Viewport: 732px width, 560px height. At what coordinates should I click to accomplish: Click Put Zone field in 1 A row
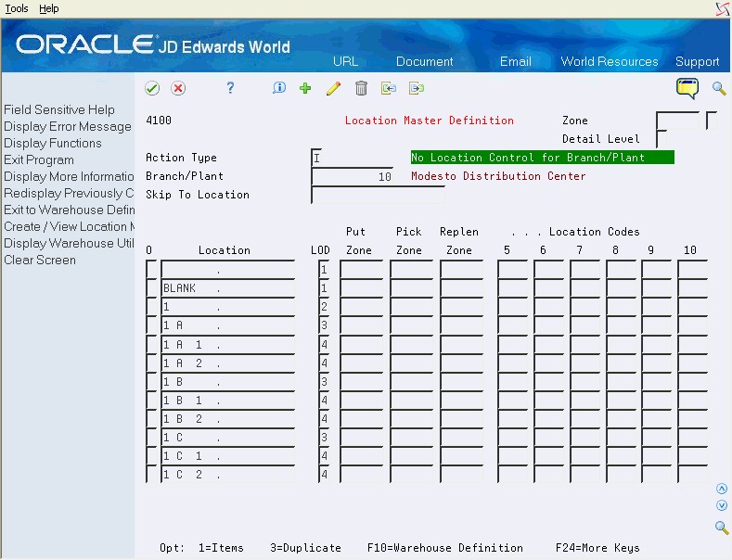click(x=361, y=325)
